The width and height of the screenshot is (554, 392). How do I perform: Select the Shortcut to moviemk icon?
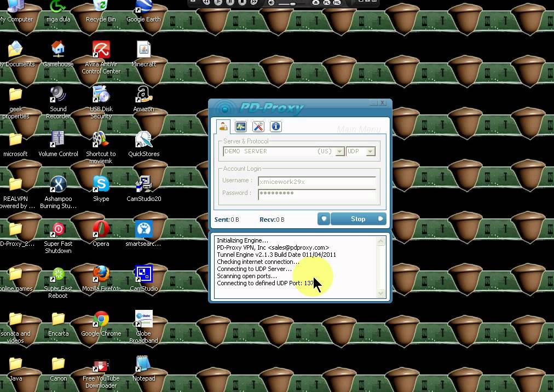tap(101, 147)
